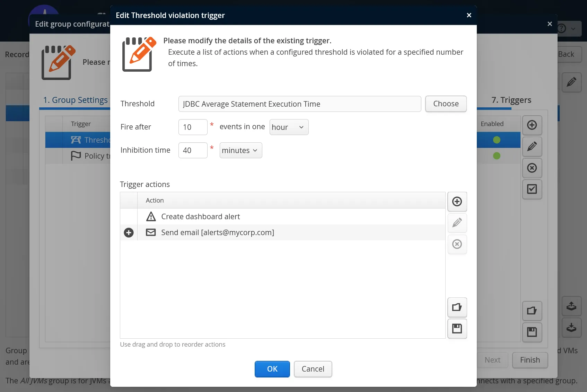The height and width of the screenshot is (392, 587).
Task: Add a new trigger action with plus icon
Action: pos(457,202)
